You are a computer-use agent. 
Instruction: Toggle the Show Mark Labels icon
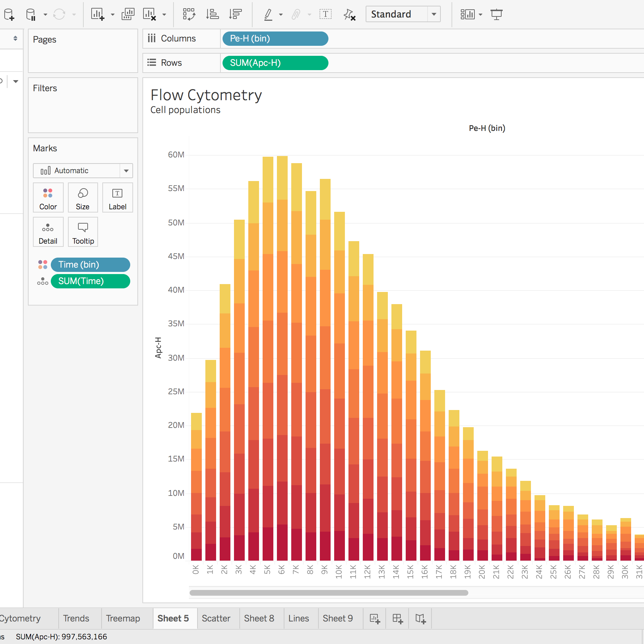click(x=325, y=14)
